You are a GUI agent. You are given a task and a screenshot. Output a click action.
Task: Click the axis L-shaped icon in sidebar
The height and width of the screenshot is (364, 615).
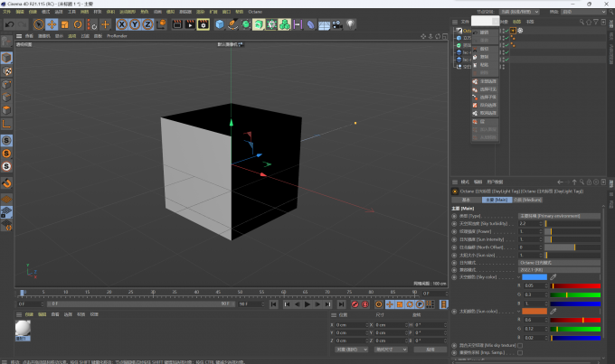coord(6,125)
